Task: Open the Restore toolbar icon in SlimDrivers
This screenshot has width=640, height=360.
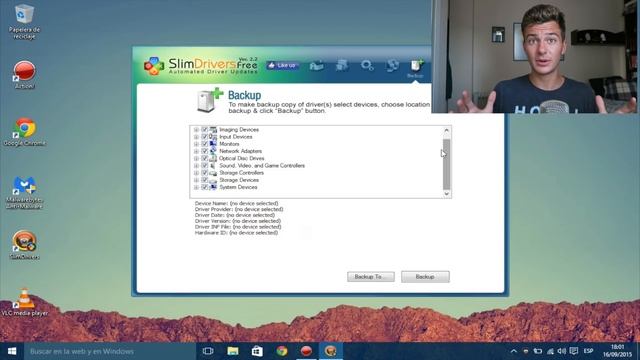Action: pos(392,65)
